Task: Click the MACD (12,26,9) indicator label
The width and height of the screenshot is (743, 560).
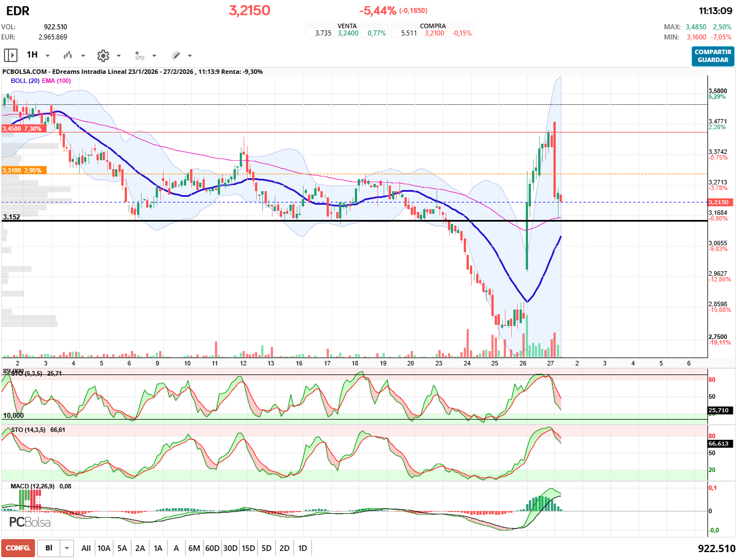Action: (x=33, y=486)
